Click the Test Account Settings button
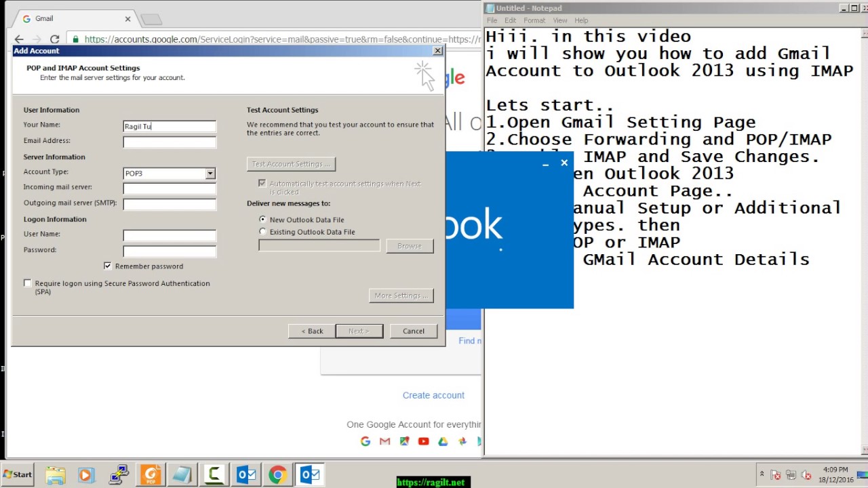 (291, 164)
